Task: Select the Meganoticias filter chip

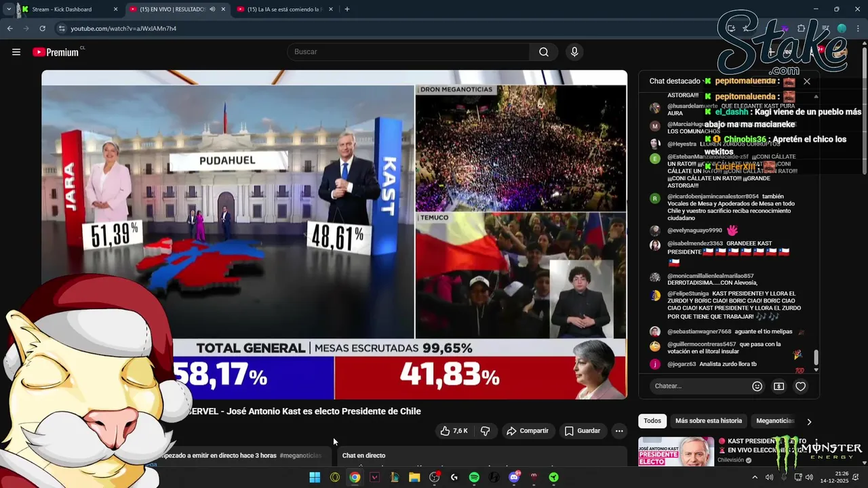Action: [x=775, y=421]
